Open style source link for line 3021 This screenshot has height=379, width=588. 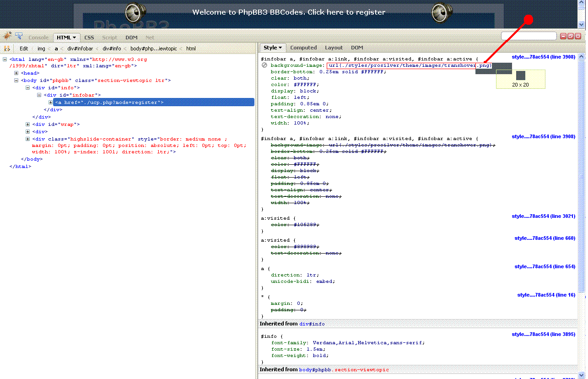click(x=543, y=216)
